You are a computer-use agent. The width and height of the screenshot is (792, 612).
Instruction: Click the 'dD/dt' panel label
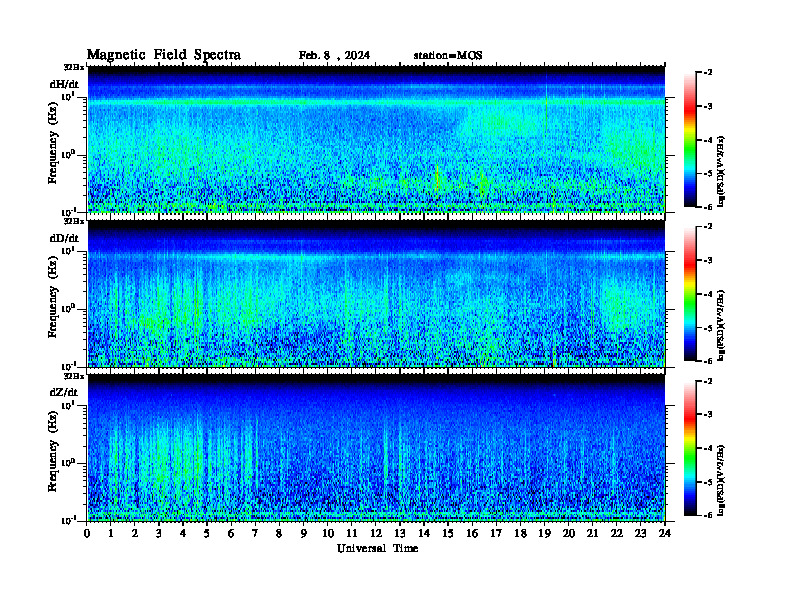[64, 238]
